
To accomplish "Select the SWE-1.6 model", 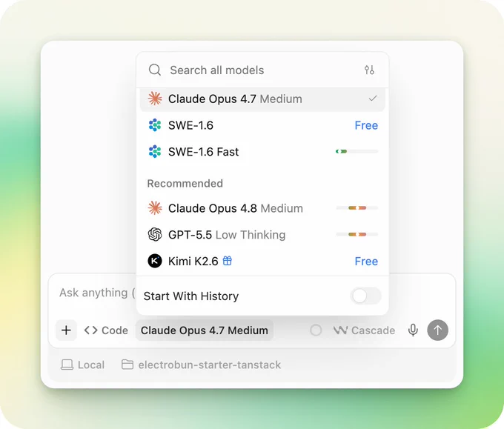I will (x=262, y=125).
